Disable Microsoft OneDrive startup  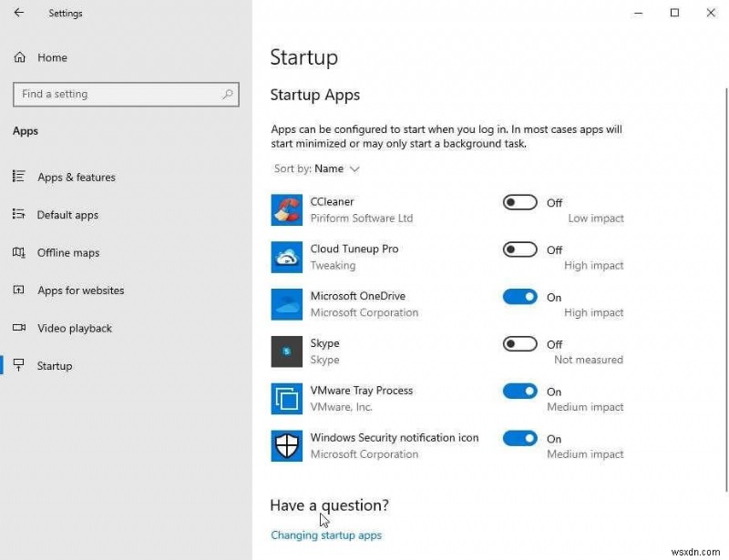519,297
